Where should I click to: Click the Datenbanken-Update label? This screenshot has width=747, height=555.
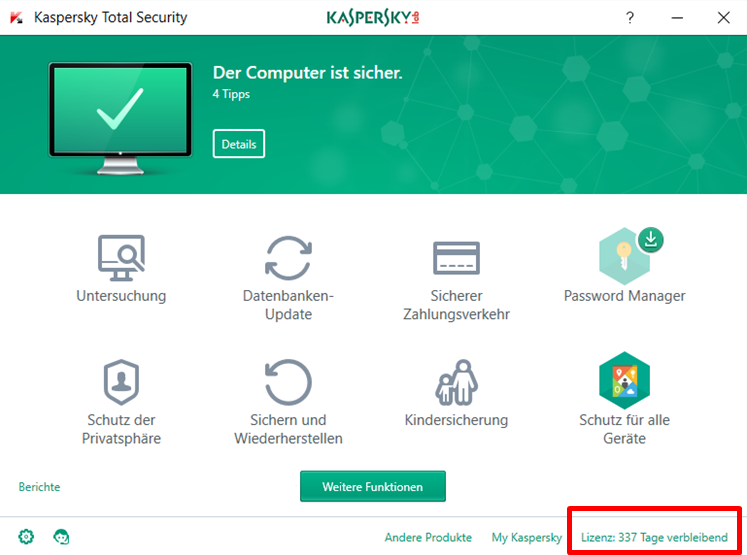(288, 305)
